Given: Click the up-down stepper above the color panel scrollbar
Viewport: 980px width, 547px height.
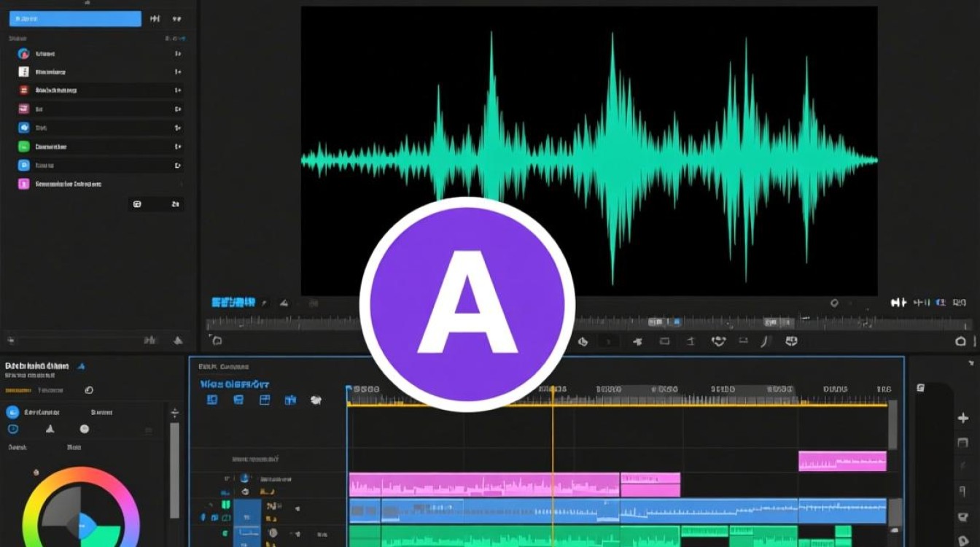Looking at the screenshot, I should (x=174, y=413).
